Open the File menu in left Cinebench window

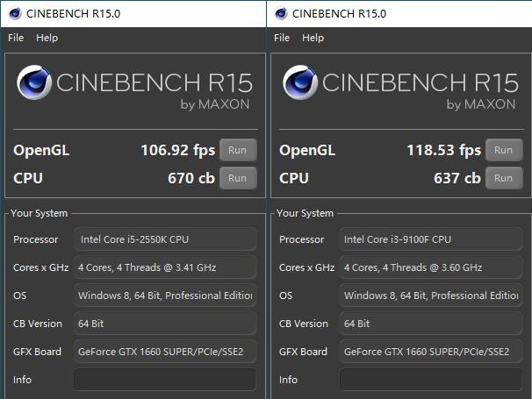tap(16, 38)
